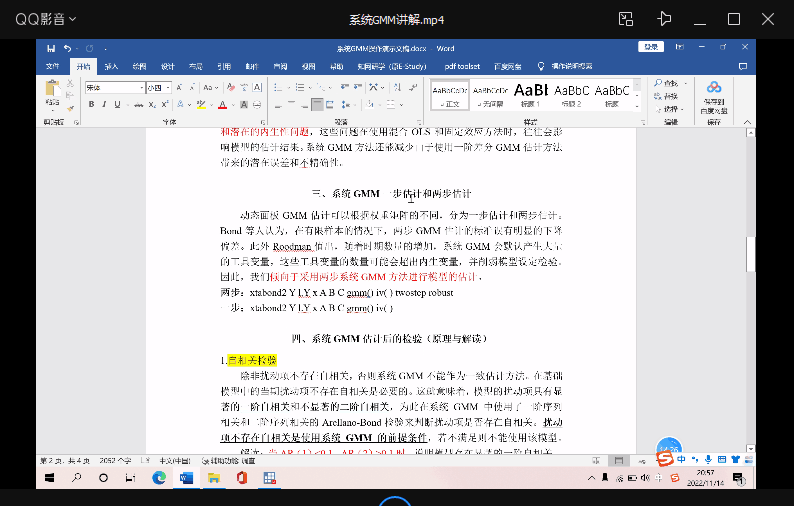
Task: Apply the red font color
Action: click(x=222, y=104)
